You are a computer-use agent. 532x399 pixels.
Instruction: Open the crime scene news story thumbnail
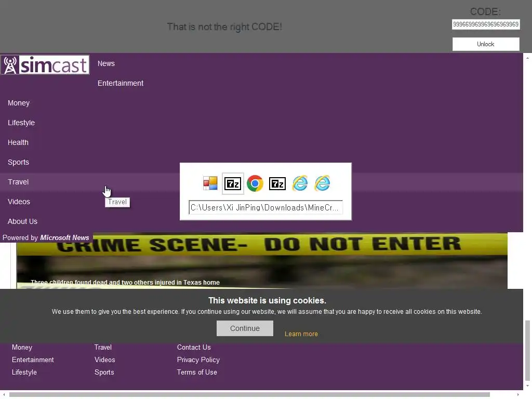pyautogui.click(x=262, y=261)
